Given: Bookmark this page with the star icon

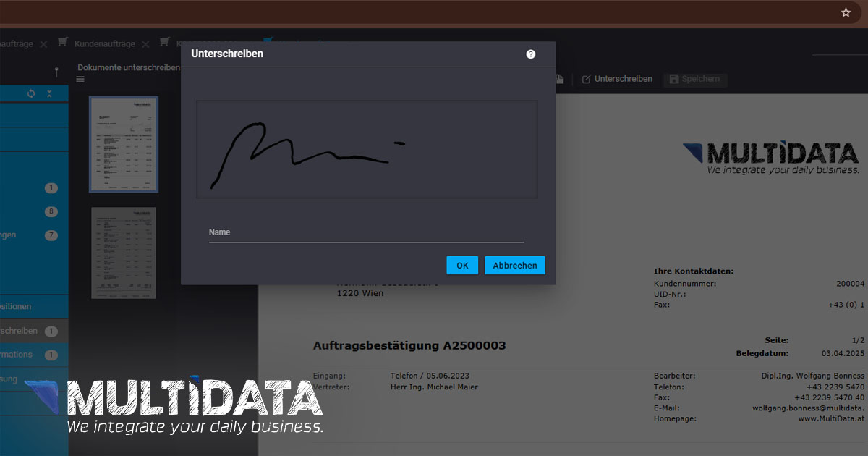Looking at the screenshot, I should click(x=846, y=12).
